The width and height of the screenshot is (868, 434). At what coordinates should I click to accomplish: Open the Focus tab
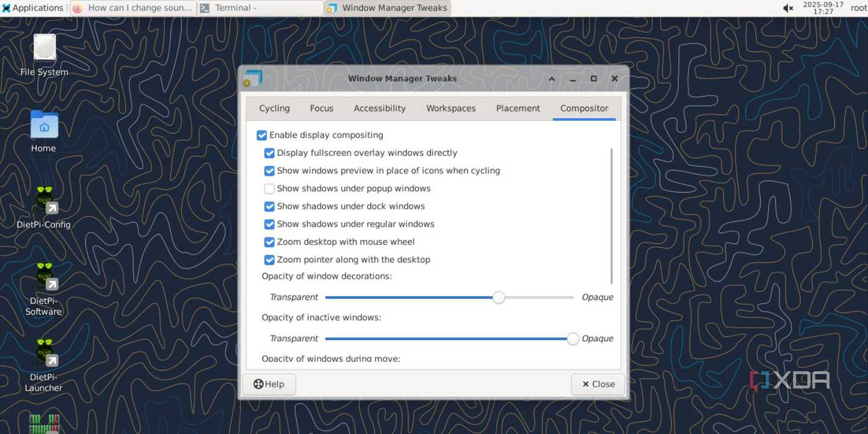(x=322, y=108)
